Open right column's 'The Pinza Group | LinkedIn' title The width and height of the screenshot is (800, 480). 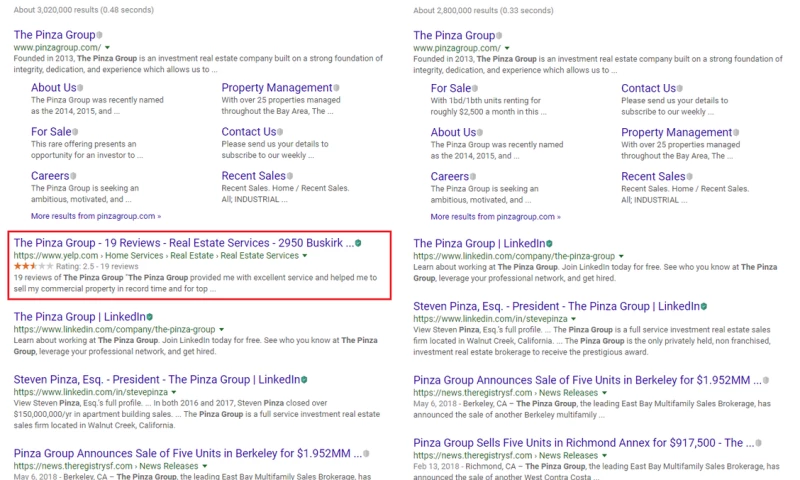479,244
